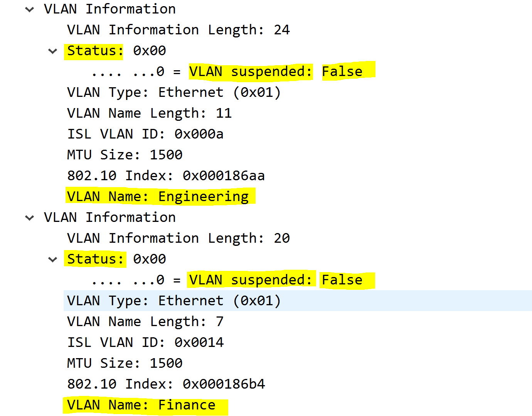Select the first MTU Size: 1500 row
This screenshot has height=416, width=532.
pos(125,155)
